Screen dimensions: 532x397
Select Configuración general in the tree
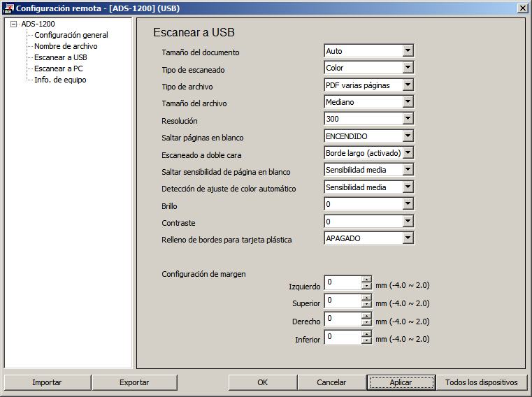coord(71,35)
